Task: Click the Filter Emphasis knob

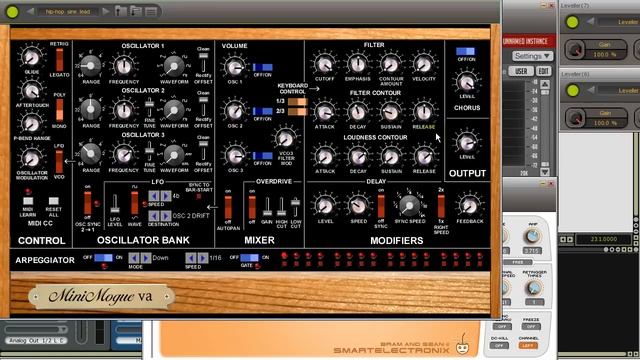Action: tap(358, 64)
